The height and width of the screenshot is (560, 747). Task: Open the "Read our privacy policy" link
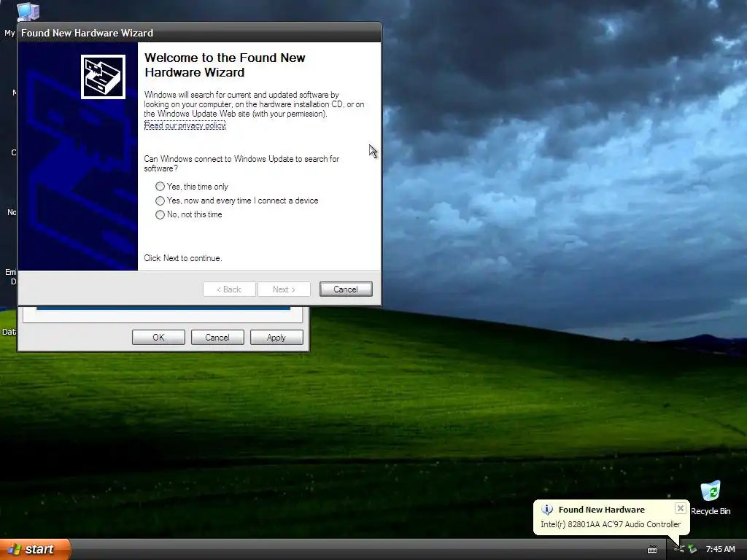point(185,125)
